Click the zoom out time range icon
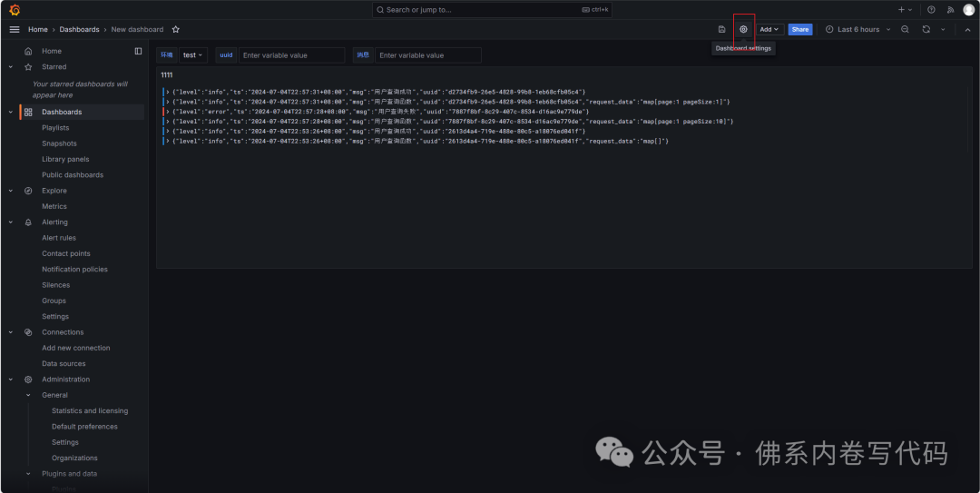This screenshot has width=980, height=493. coord(905,29)
